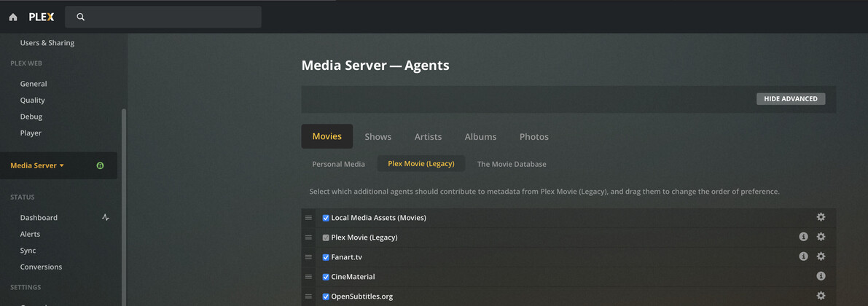Click drag handle of OpenSubtitles.org row
Screen dimensions: 868x306
[x=308, y=296]
